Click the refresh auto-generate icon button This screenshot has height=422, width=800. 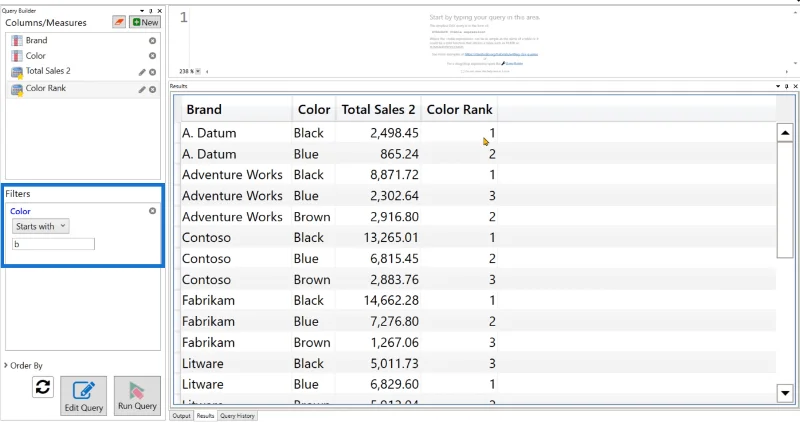click(43, 387)
